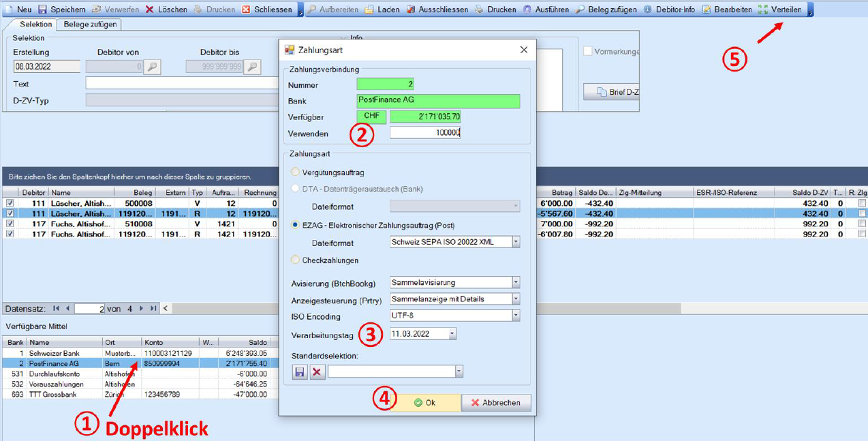
Task: Open the ISO Encoding UTF-8 dropdown
Action: pyautogui.click(x=516, y=316)
